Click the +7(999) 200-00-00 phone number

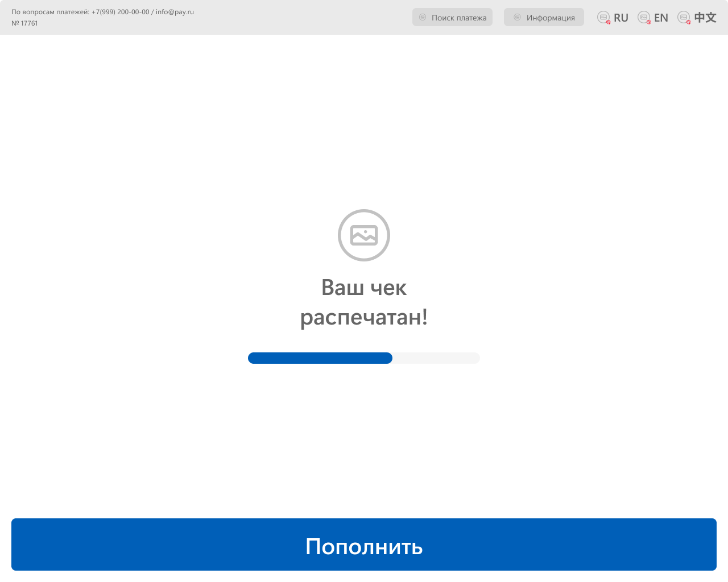pos(120,11)
